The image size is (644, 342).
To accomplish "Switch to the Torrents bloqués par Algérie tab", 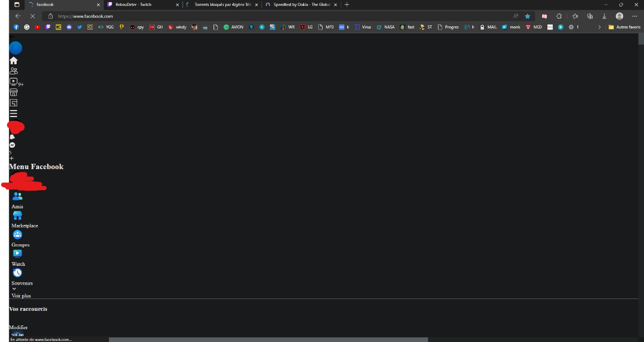I will (x=221, y=4).
